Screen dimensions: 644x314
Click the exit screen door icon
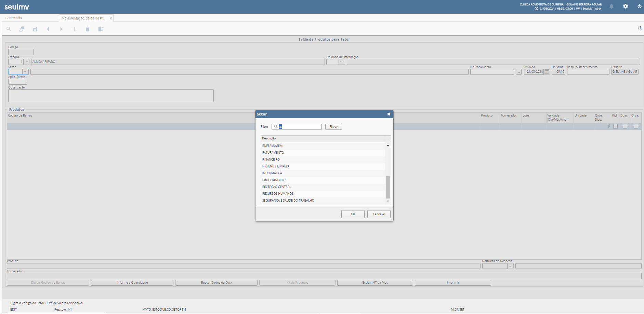click(101, 29)
